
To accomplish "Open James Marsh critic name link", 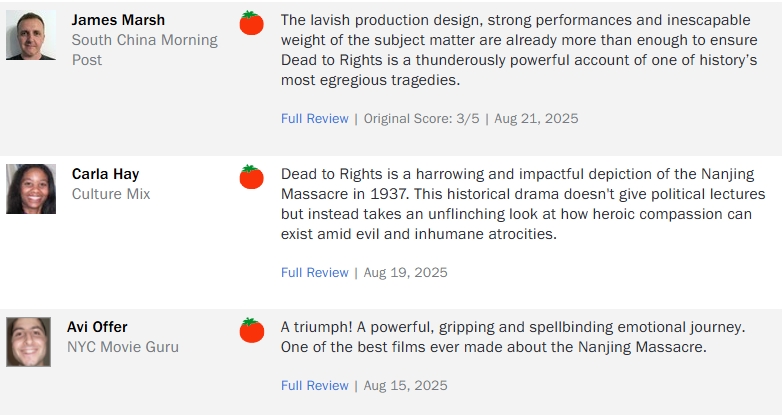I will coord(118,20).
